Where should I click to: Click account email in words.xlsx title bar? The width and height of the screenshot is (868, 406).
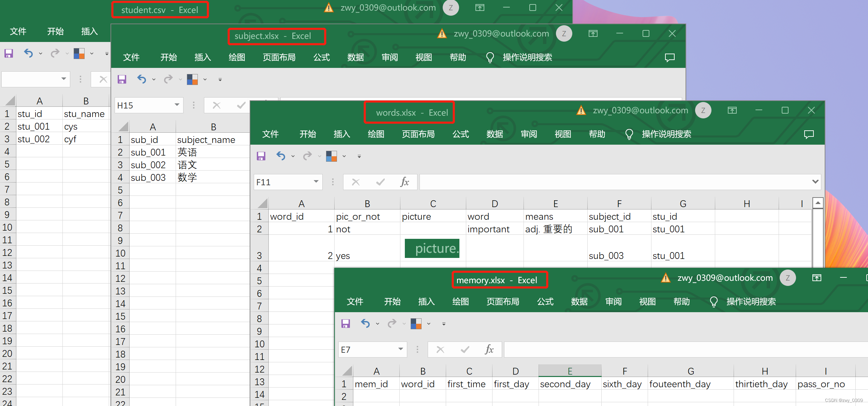pyautogui.click(x=640, y=110)
